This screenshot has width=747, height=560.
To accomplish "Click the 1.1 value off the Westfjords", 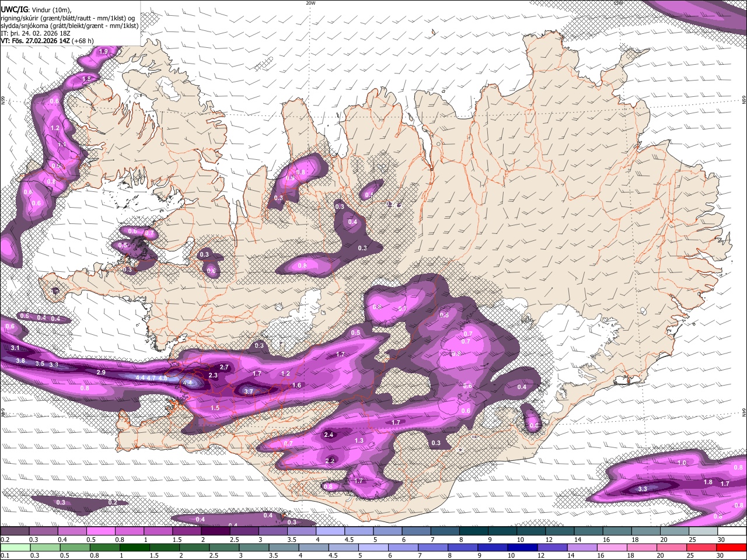I will 61,144.
